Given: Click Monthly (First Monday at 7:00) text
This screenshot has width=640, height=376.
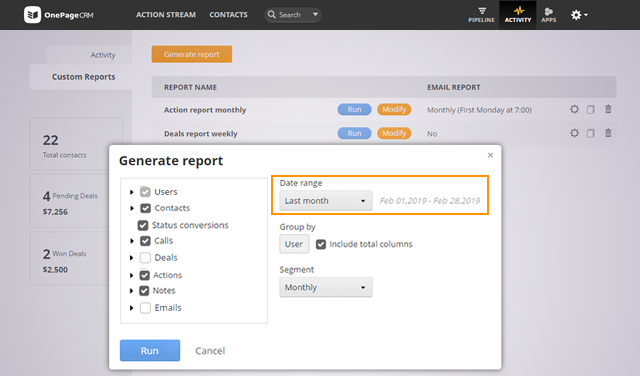Looking at the screenshot, I should pyautogui.click(x=479, y=110).
